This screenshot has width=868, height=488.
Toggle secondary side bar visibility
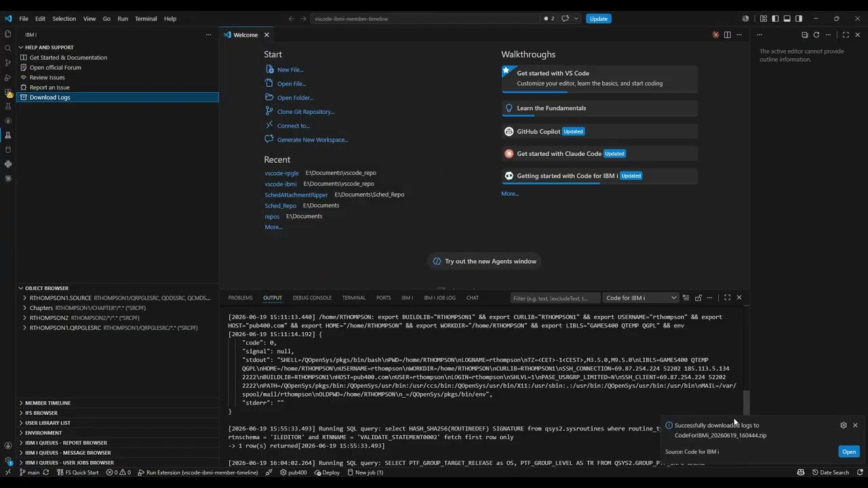point(799,19)
